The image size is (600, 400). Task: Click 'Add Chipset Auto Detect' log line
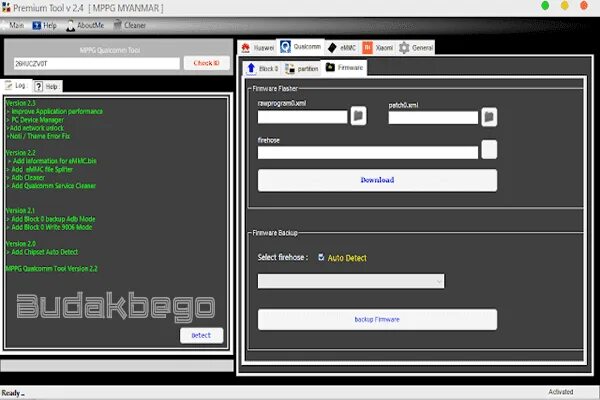click(44, 252)
